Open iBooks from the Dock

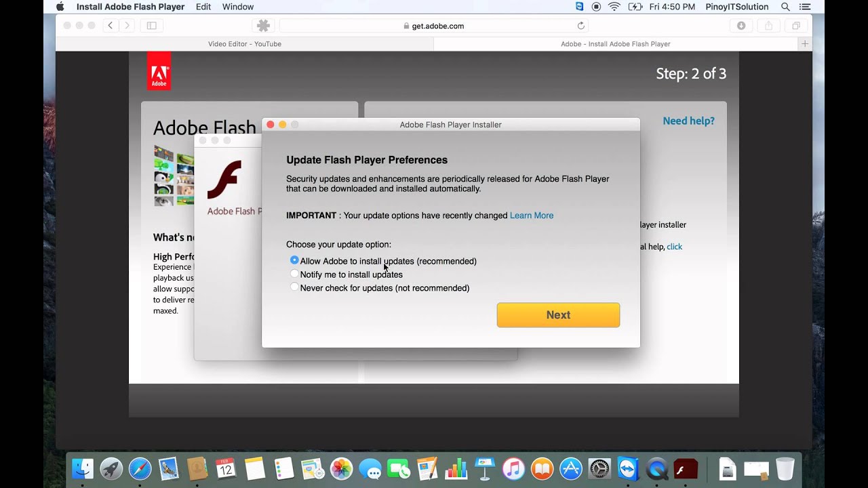coord(542,468)
